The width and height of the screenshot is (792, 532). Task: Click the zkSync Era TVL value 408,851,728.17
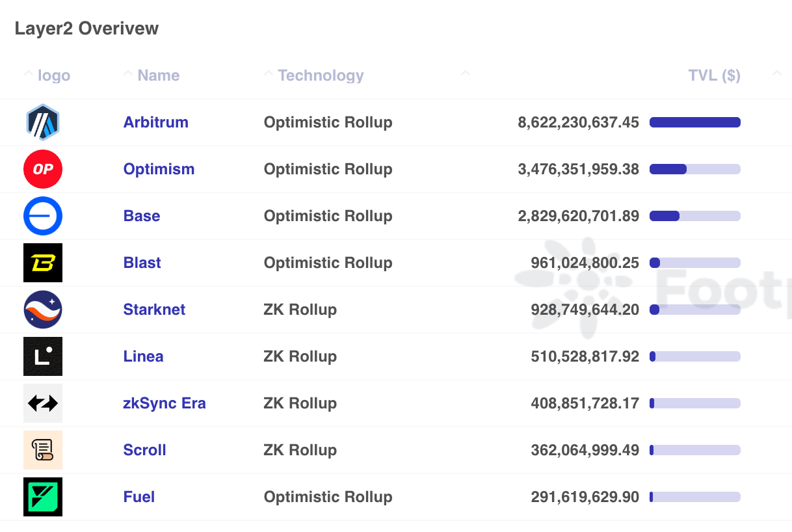pyautogui.click(x=585, y=403)
